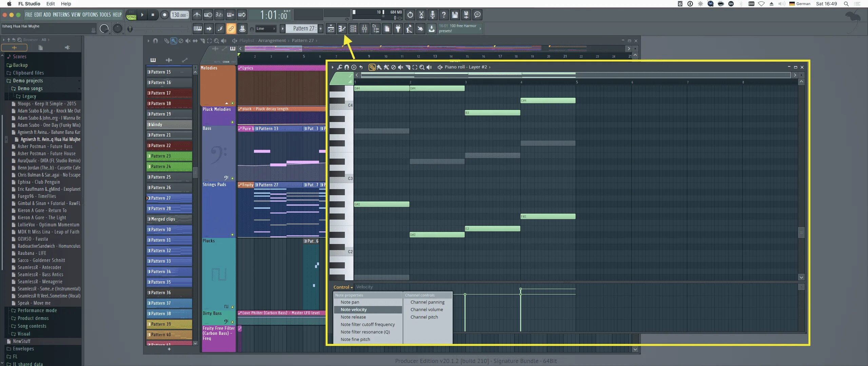Open the Control dropdown in piano roll
The width and height of the screenshot is (868, 366).
(x=343, y=287)
